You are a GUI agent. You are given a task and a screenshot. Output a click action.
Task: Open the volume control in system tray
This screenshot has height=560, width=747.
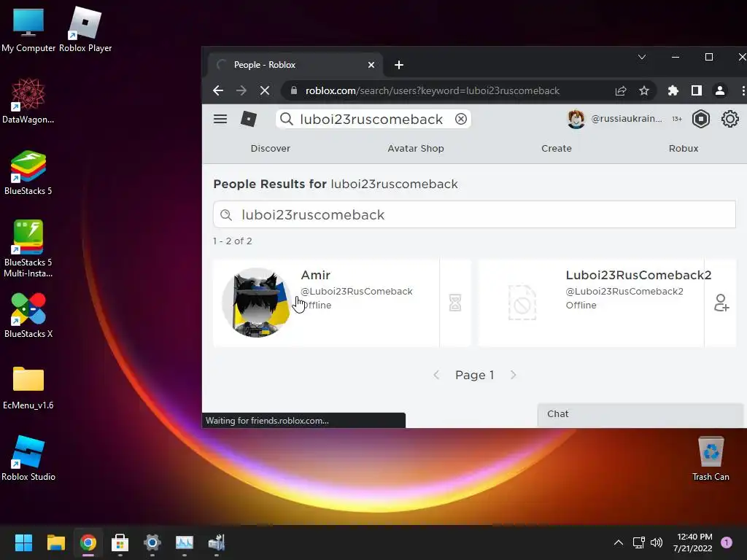point(657,542)
